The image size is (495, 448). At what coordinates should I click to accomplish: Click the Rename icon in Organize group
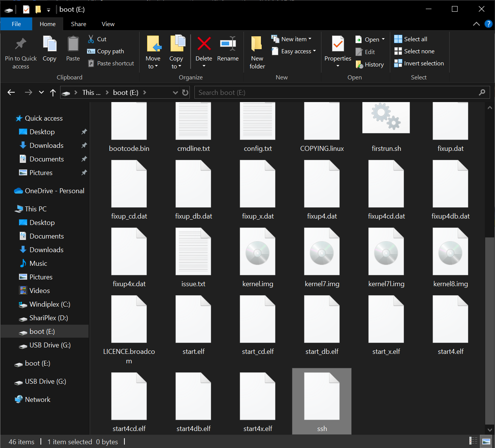(228, 44)
